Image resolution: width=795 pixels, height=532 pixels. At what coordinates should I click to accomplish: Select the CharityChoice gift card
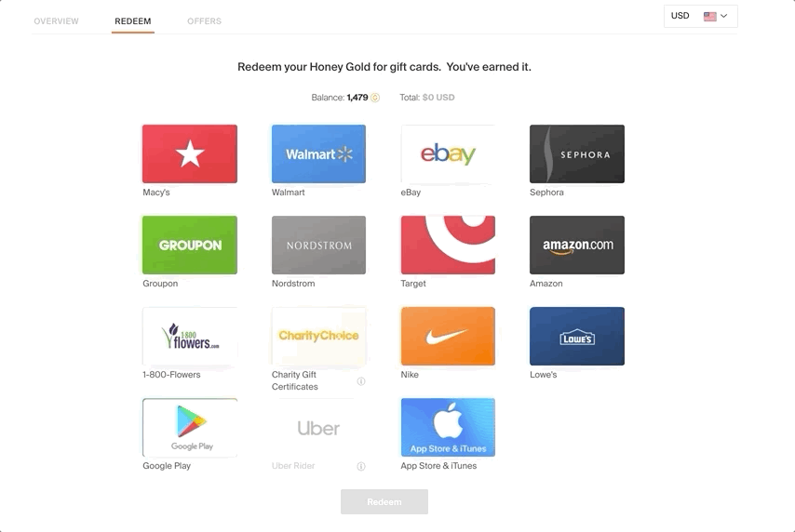[x=318, y=337]
